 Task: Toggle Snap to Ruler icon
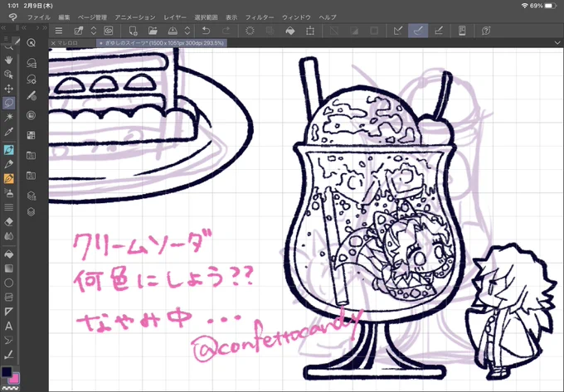[x=398, y=31]
